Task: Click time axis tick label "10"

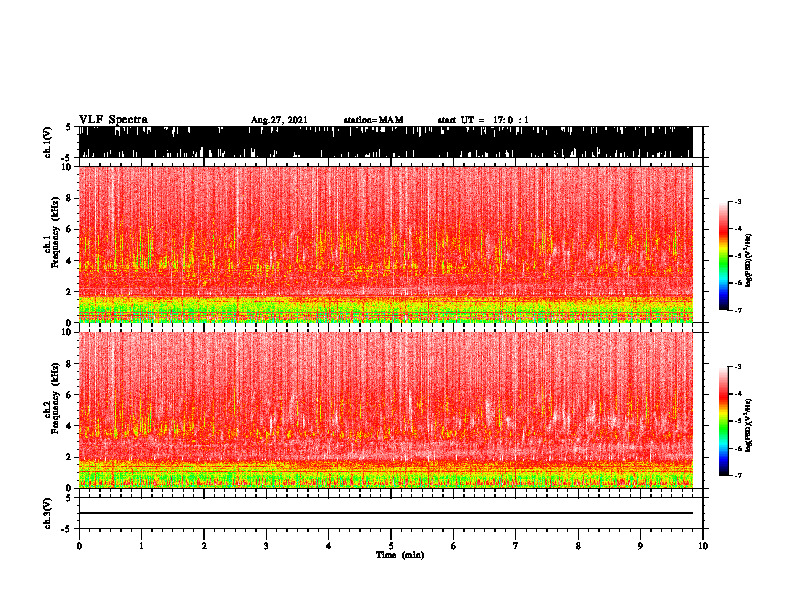Action: pos(703,546)
